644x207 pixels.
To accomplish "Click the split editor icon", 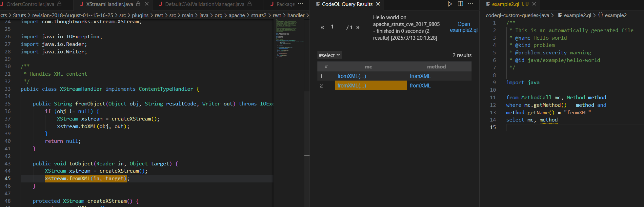I will point(460,4).
